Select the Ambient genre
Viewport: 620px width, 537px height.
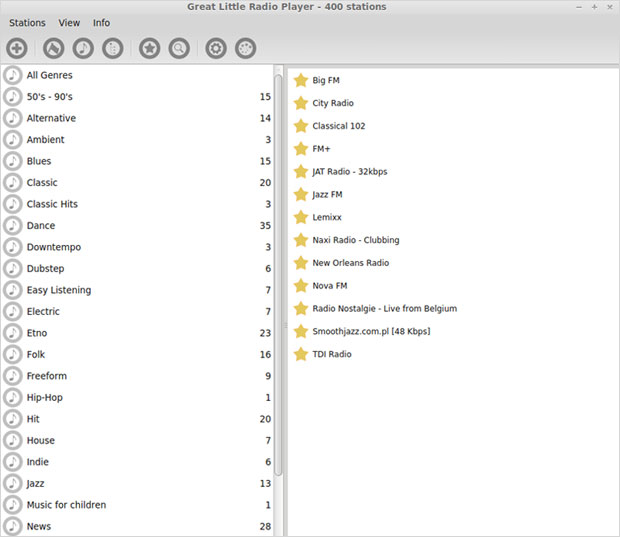point(137,140)
